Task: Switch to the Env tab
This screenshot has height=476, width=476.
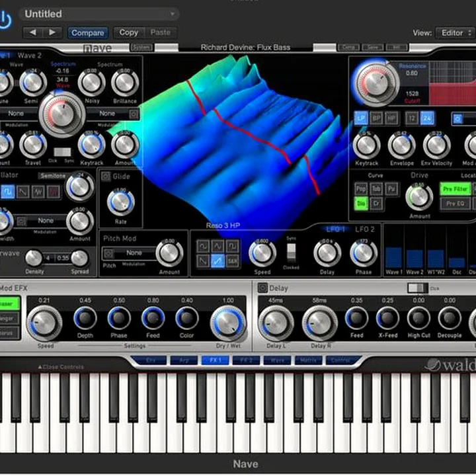Action: [x=151, y=360]
